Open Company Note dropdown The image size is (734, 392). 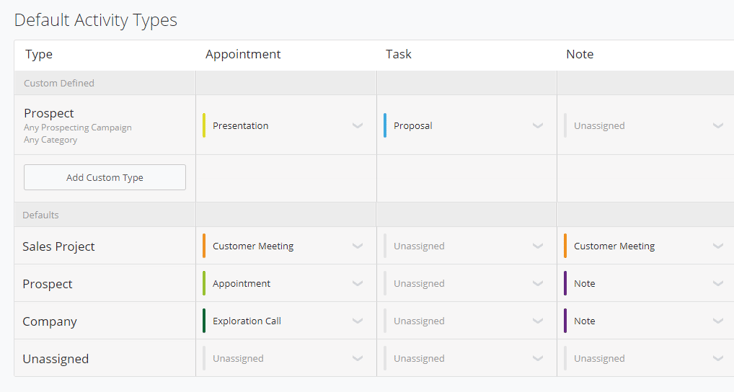646,321
